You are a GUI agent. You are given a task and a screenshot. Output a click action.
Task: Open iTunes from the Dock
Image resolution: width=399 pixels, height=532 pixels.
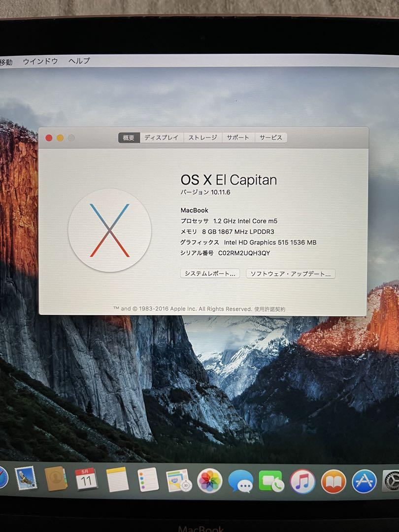click(302, 481)
